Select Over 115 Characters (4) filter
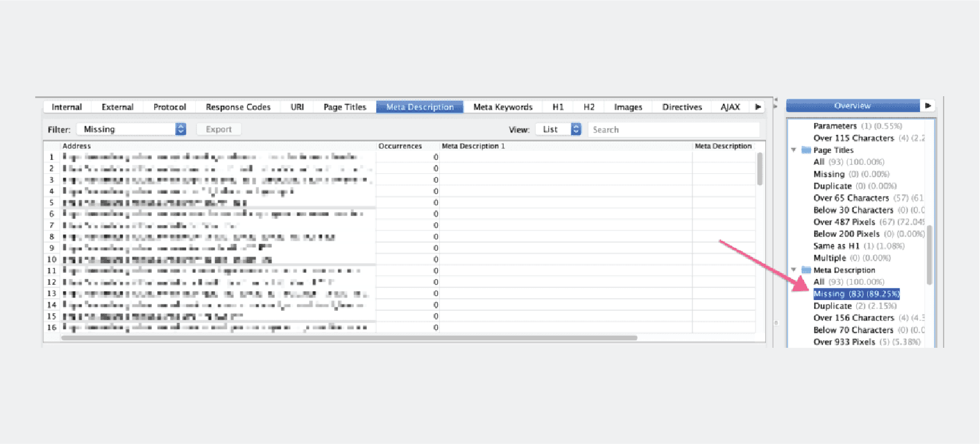Image resolution: width=980 pixels, height=444 pixels. [x=870, y=138]
